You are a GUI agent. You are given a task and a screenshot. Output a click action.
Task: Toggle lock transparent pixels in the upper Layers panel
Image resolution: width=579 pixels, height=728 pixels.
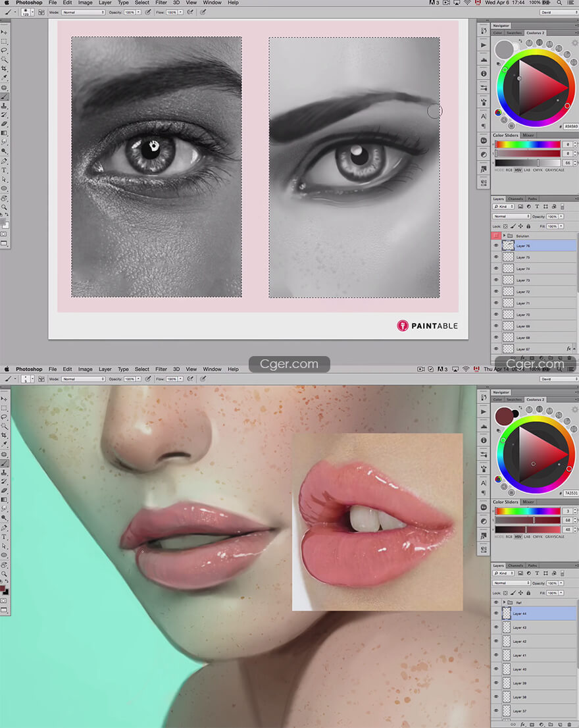pyautogui.click(x=505, y=226)
